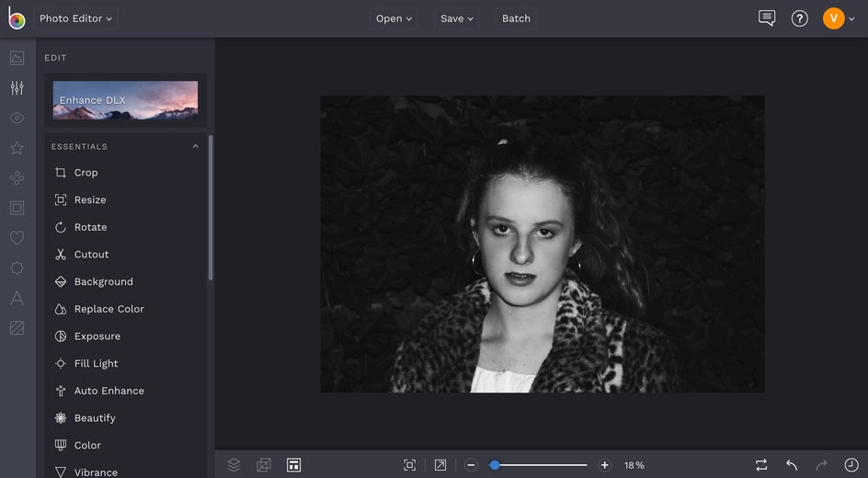Open the Image Manager sidebar icon

(x=17, y=58)
